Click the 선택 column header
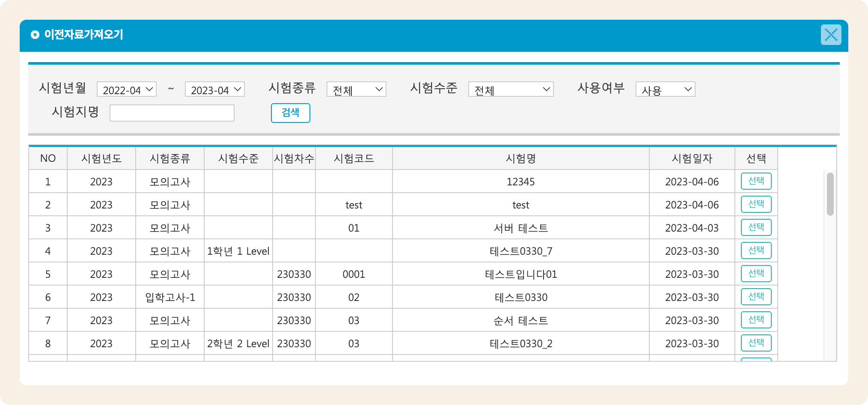The height and width of the screenshot is (405, 868). tap(756, 158)
